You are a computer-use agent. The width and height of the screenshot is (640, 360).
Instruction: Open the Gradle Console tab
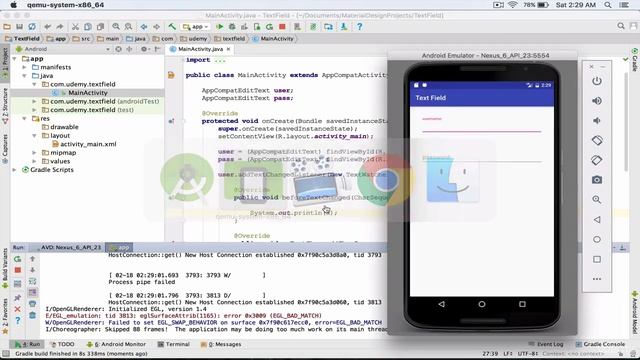point(600,344)
